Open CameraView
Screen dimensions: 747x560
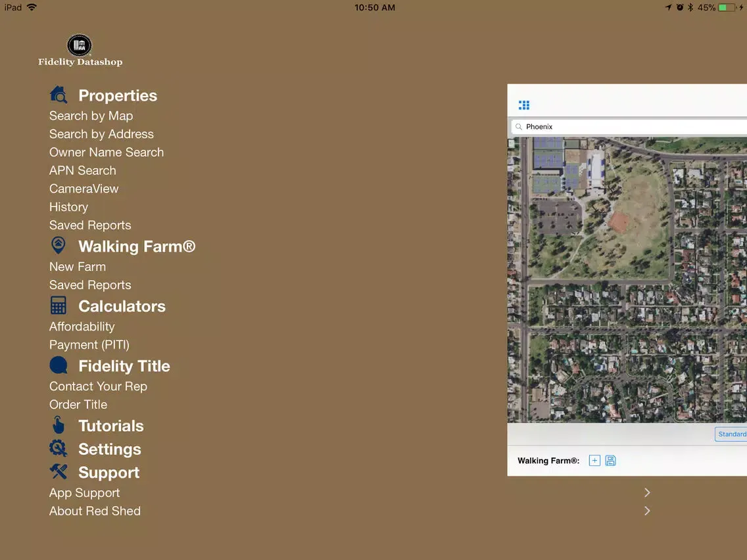pos(84,189)
